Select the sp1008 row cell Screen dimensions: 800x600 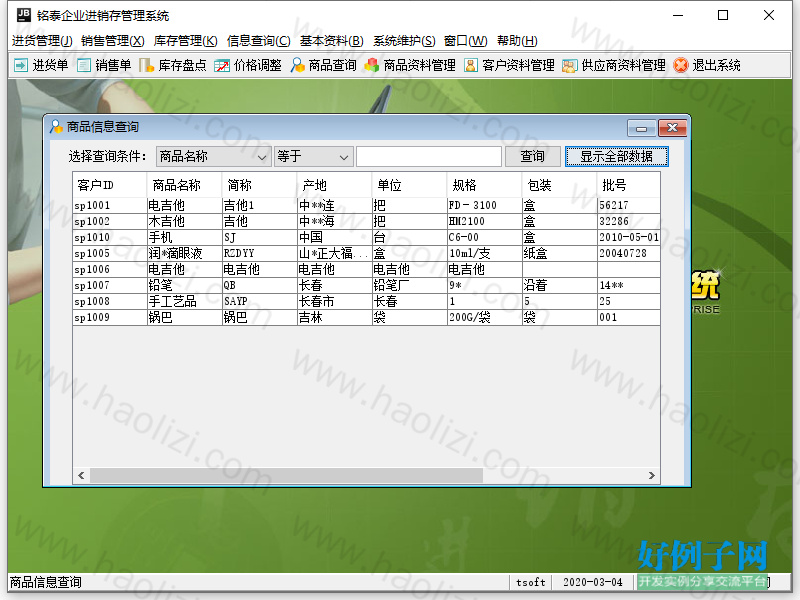coord(110,302)
